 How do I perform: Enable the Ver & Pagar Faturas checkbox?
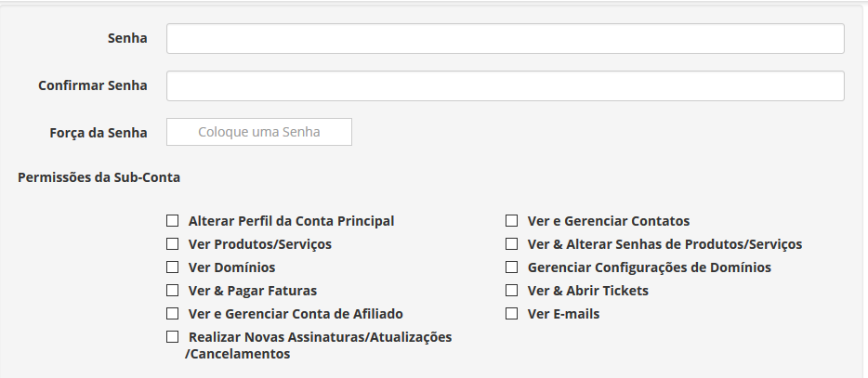(x=172, y=291)
